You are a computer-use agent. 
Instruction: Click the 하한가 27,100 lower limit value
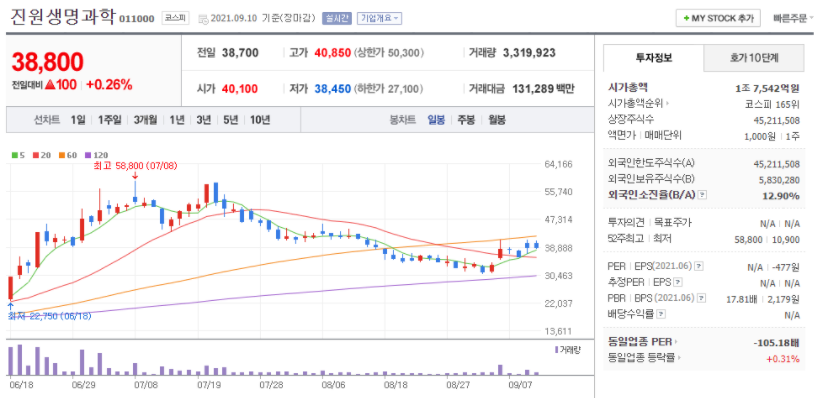point(389,89)
